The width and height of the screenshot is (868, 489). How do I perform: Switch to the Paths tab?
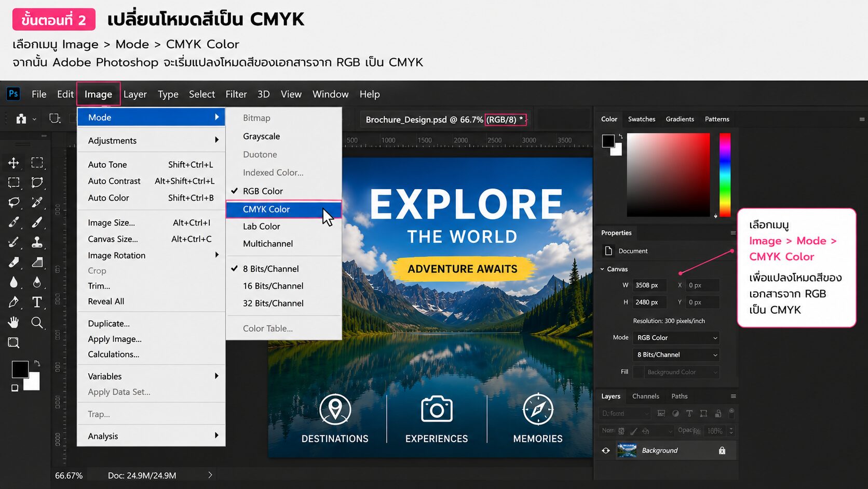tap(679, 396)
